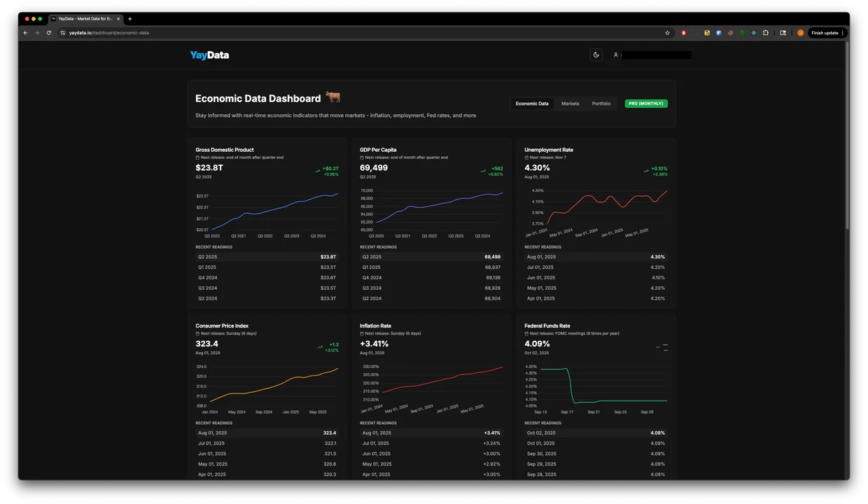Bookmark this page with the star icon
The image size is (868, 504).
[x=667, y=33]
